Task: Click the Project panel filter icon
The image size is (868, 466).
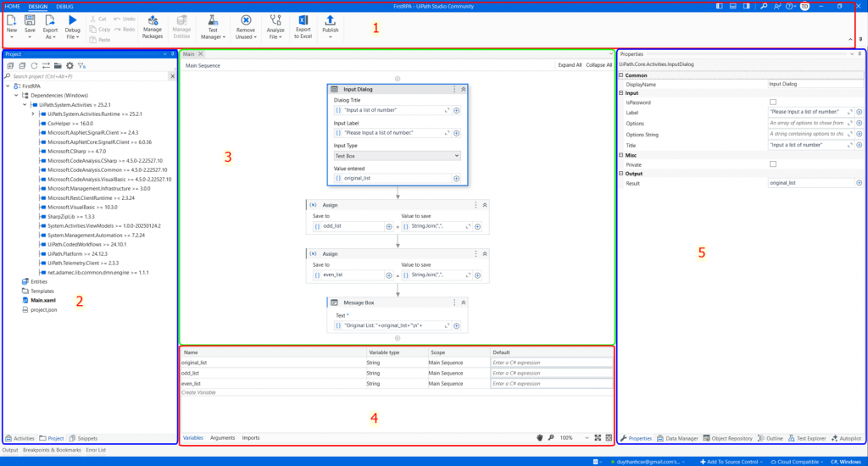Action: 81,65
